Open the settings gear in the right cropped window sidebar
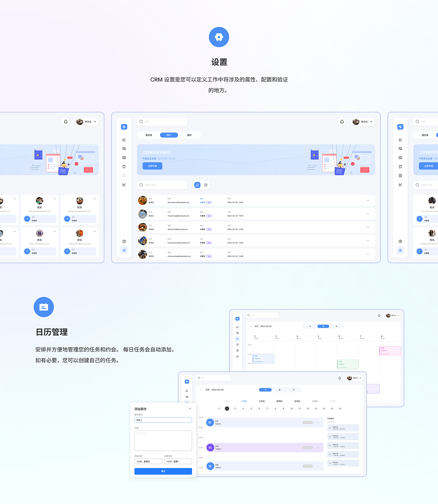The width and height of the screenshot is (438, 504). pyautogui.click(x=400, y=250)
